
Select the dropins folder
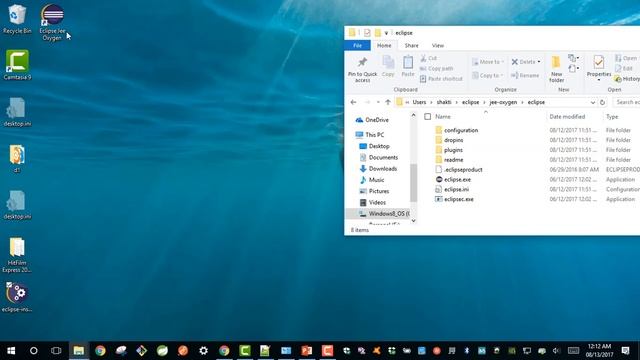tap(449, 140)
